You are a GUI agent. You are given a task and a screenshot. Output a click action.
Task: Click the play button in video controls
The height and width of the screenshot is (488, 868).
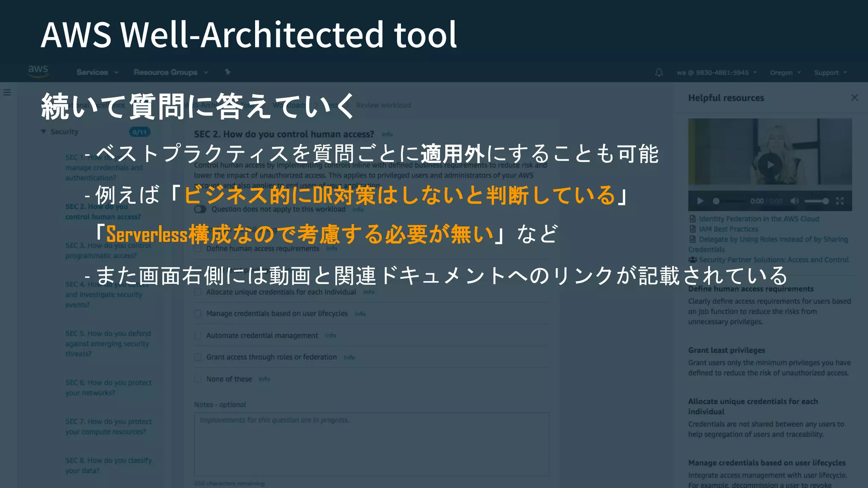point(700,201)
